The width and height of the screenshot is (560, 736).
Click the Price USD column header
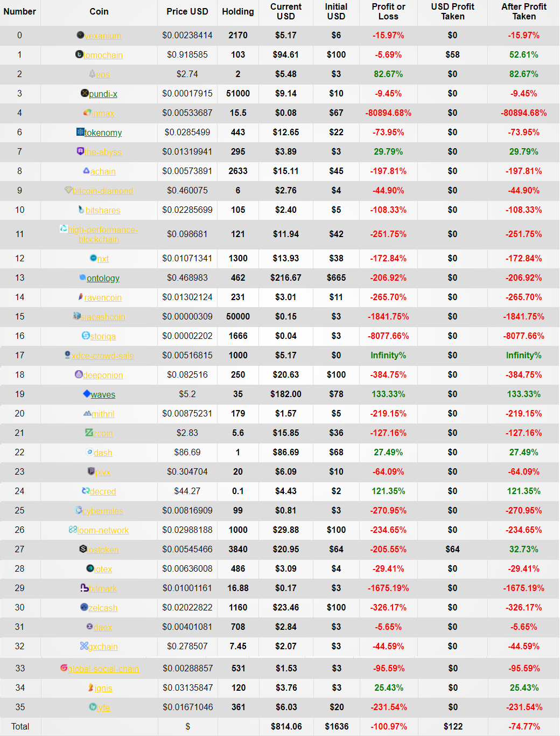point(187,11)
